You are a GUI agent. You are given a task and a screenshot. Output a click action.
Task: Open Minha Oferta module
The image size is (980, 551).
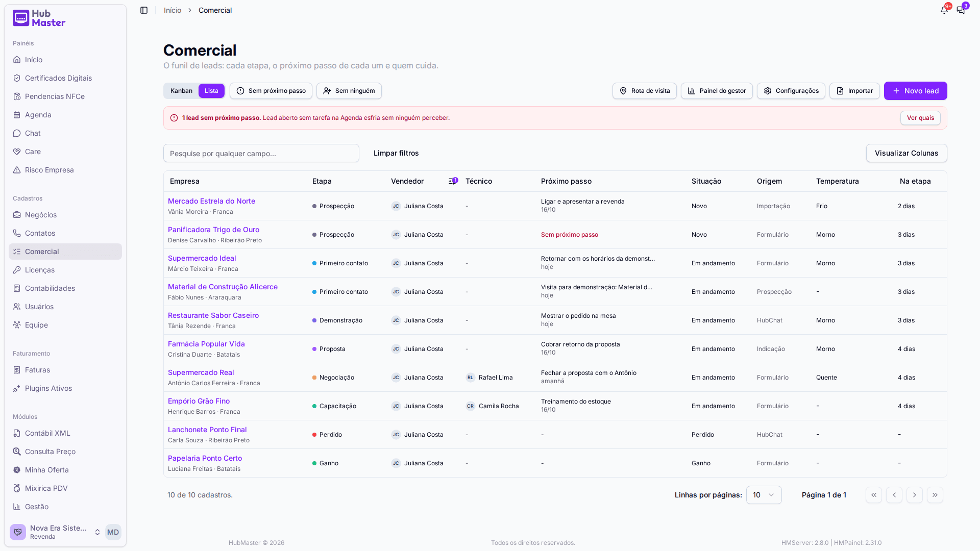[65, 470]
